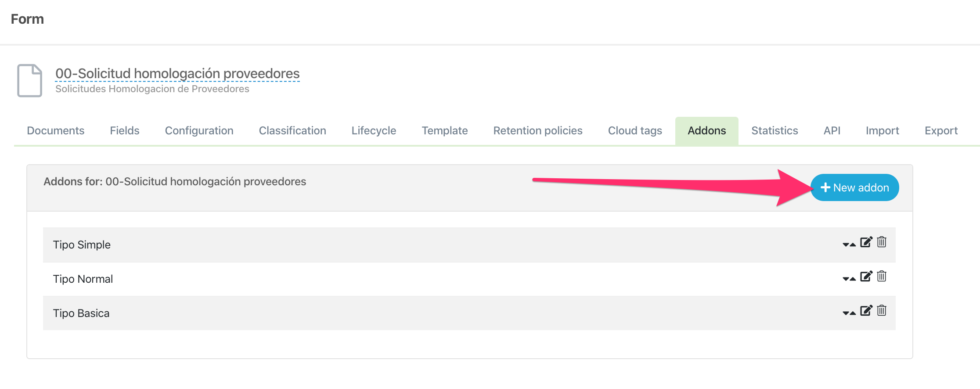Select the Classification tab
Image resolution: width=980 pixels, height=389 pixels.
pos(292,130)
